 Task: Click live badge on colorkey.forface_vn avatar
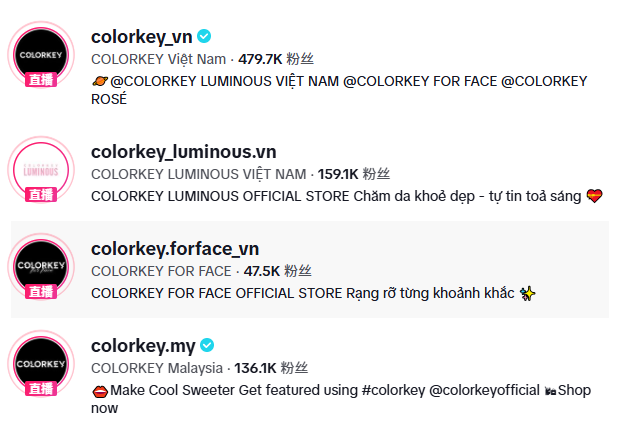(x=41, y=292)
